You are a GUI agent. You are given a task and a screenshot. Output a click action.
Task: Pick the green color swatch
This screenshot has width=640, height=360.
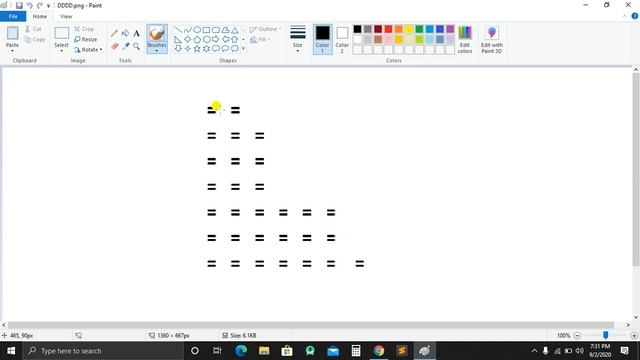pos(419,29)
